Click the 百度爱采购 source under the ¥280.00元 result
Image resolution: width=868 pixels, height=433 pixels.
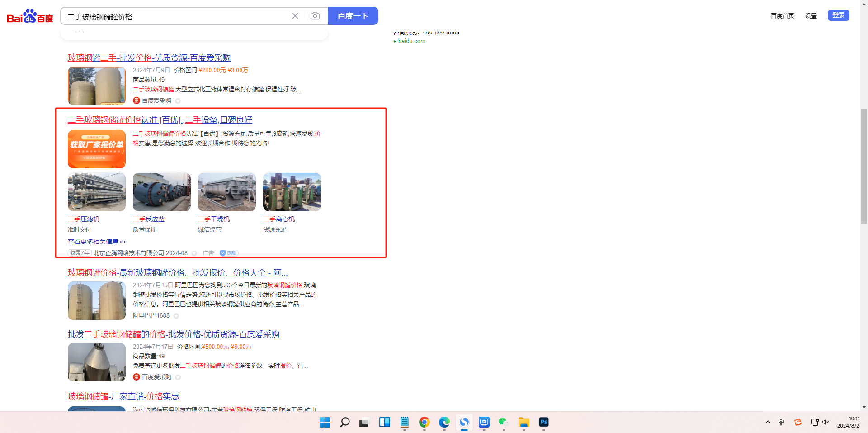pyautogui.click(x=156, y=100)
